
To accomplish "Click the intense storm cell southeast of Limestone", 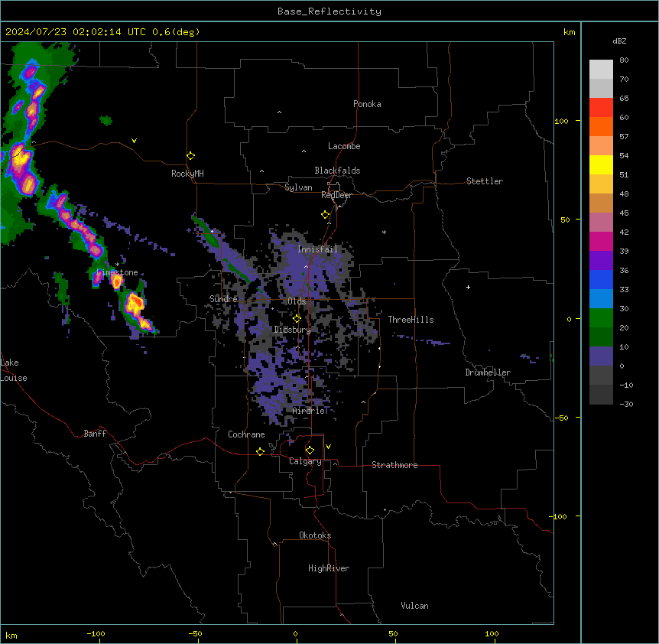I will coord(135,304).
